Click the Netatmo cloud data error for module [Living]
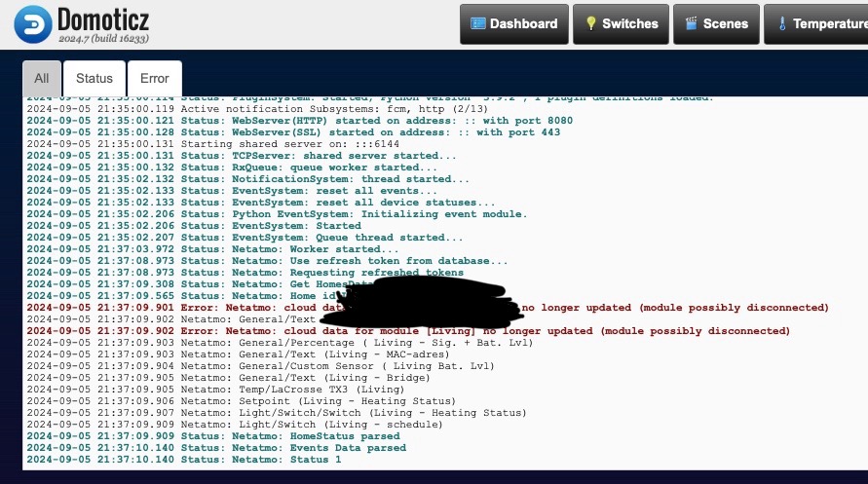 point(408,331)
